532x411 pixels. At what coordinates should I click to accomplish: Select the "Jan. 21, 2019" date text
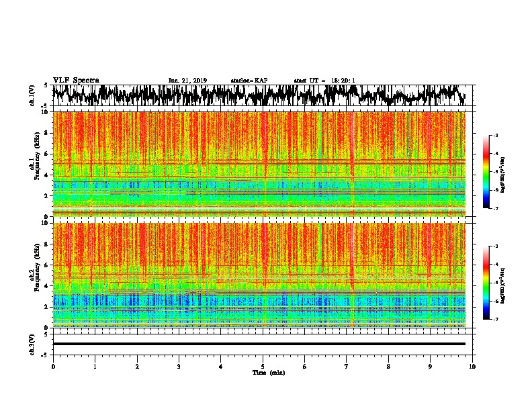point(187,81)
